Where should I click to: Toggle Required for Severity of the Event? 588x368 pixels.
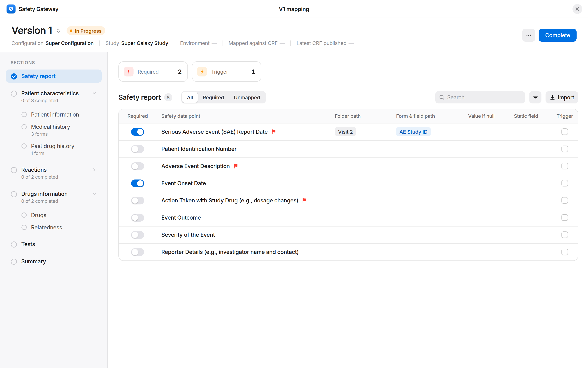[x=138, y=235]
